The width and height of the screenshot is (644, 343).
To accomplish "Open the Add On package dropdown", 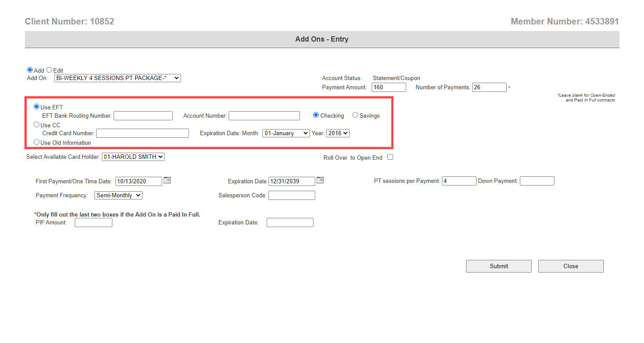I will (118, 78).
